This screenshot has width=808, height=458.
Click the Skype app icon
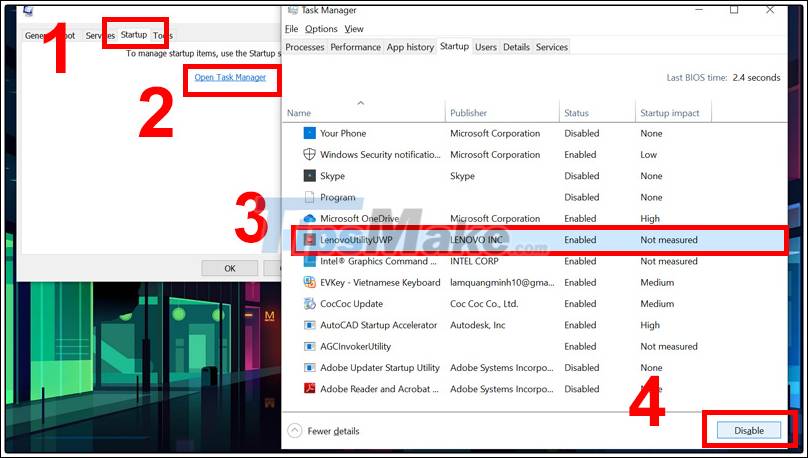tap(309, 176)
